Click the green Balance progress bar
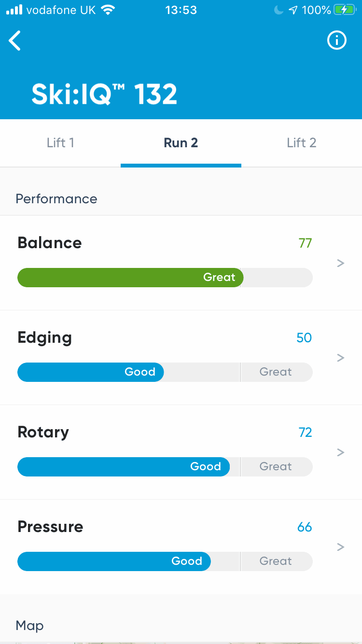 (x=130, y=278)
